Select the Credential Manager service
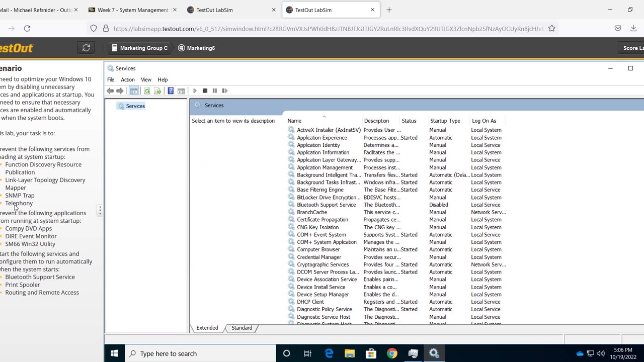 (396, 257)
